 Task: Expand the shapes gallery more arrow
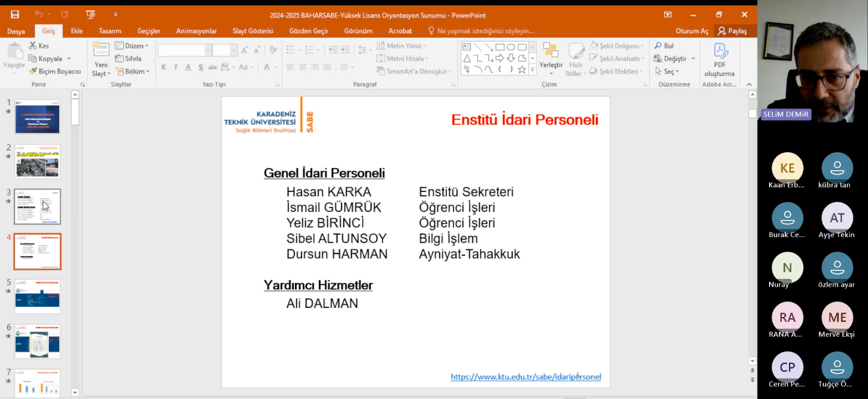coord(532,70)
